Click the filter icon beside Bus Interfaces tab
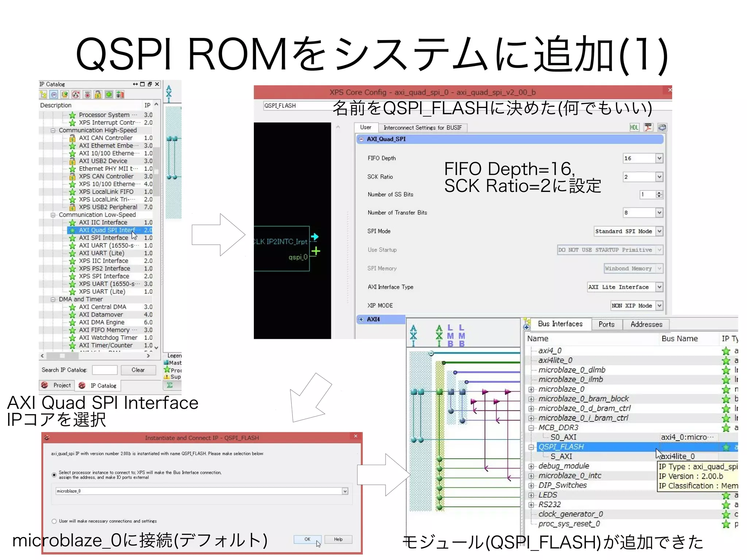The height and width of the screenshot is (560, 747). tap(527, 324)
